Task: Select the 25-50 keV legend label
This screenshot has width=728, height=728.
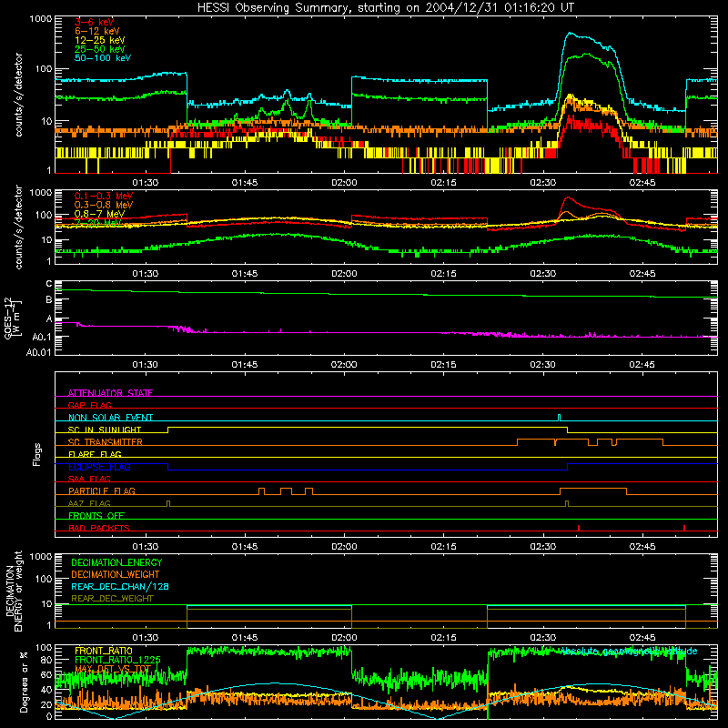Action: 99,49
